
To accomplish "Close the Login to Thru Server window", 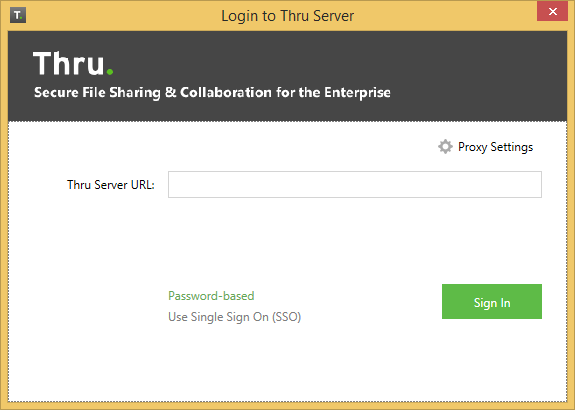I will point(553,11).
